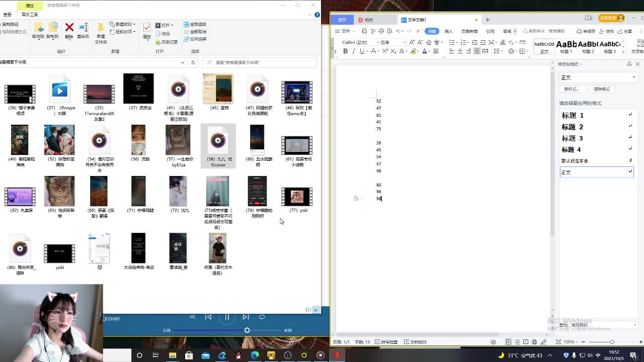Click the Bold formatting icon in WPS

(345, 51)
